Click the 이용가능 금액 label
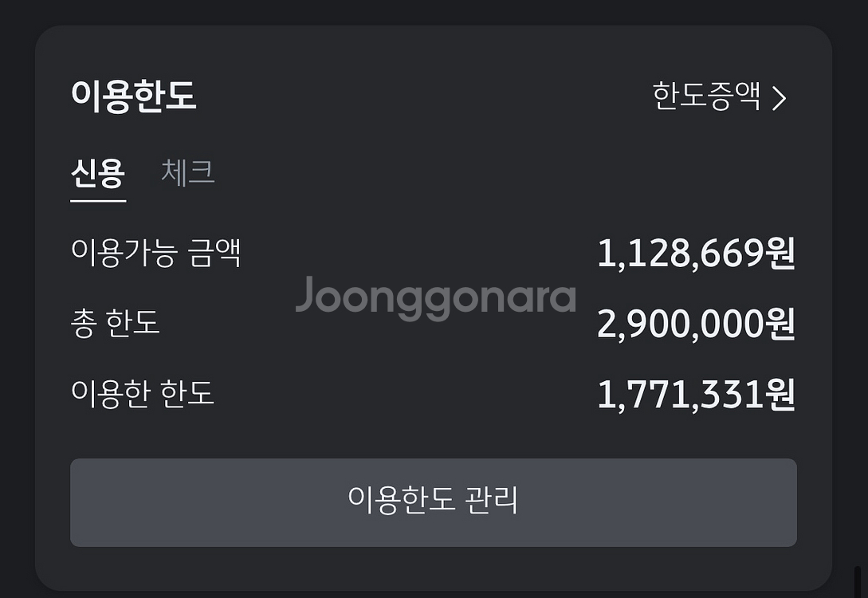868x598 pixels. point(157,254)
